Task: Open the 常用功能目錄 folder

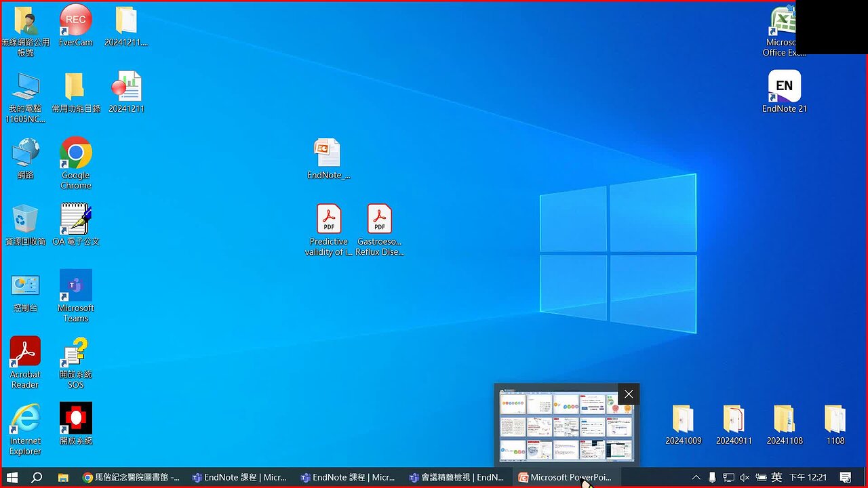Action: click(75, 92)
